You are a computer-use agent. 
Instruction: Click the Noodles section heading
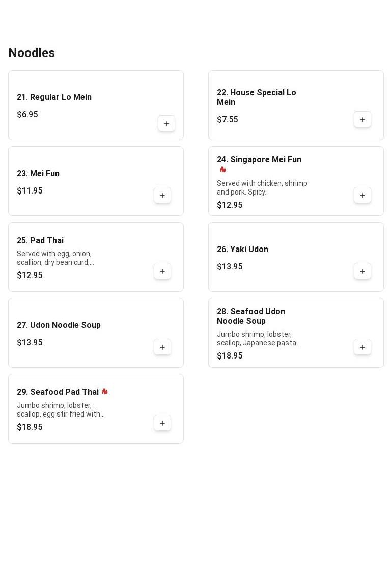(32, 53)
